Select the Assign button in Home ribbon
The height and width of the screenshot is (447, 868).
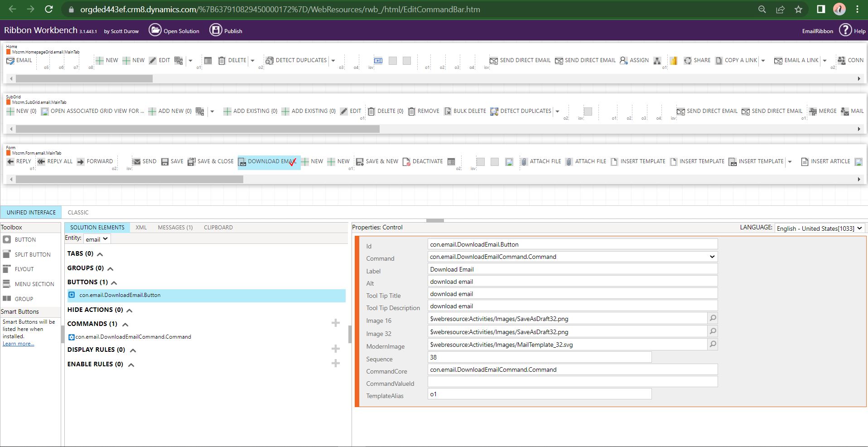tap(634, 60)
